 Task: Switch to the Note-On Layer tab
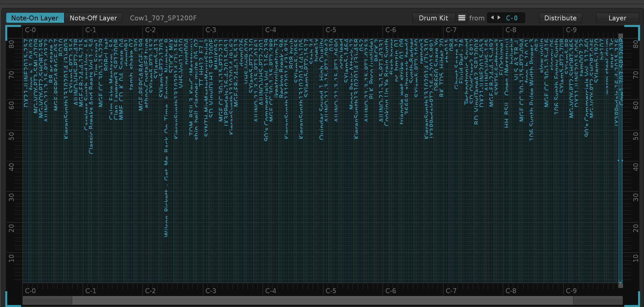[x=35, y=18]
